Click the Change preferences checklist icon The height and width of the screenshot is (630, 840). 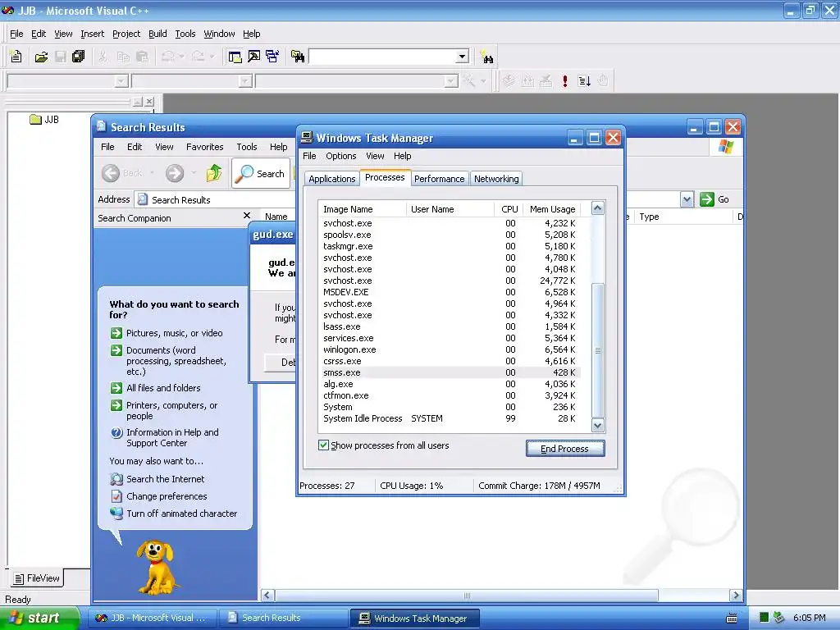116,496
